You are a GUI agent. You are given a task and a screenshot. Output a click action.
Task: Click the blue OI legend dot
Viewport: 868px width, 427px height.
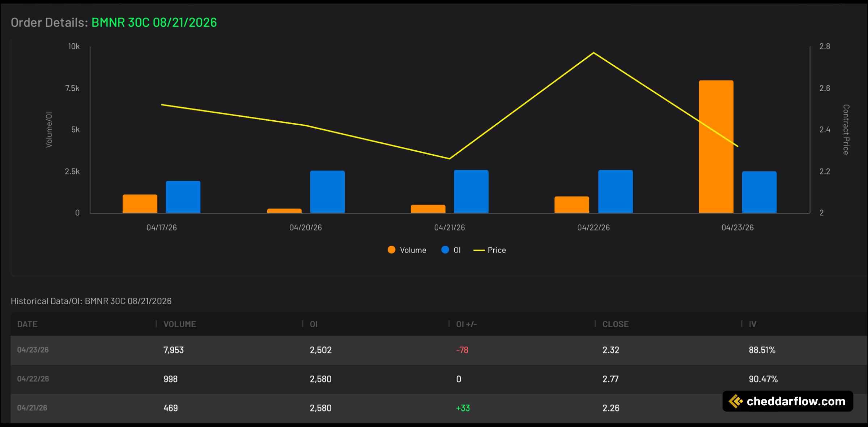coord(445,250)
